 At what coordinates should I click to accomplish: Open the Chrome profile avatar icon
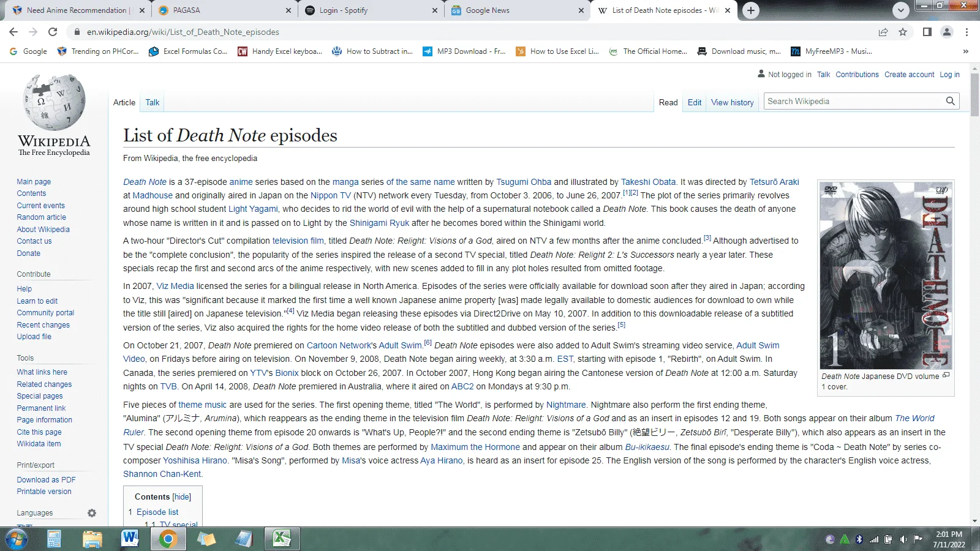pyautogui.click(x=947, y=32)
